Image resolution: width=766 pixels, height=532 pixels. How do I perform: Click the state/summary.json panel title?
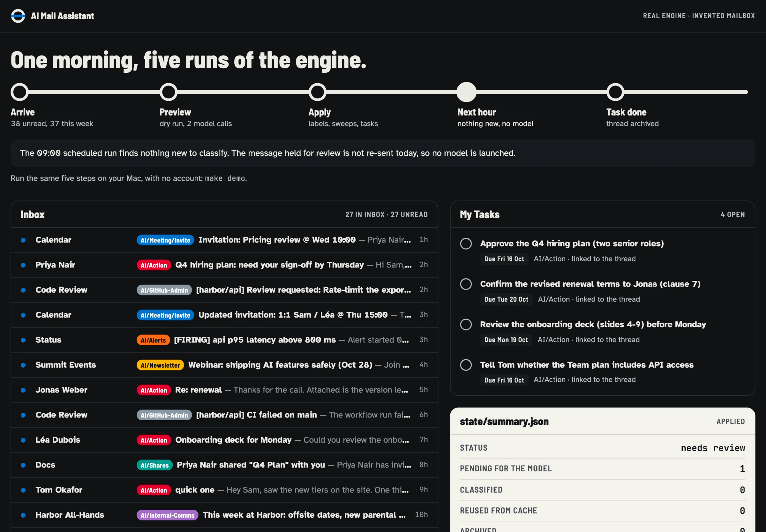[x=504, y=421]
